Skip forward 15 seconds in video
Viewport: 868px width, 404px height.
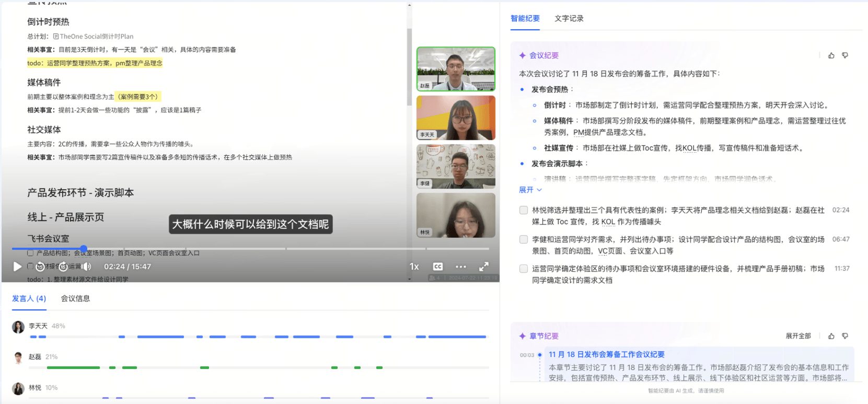pos(63,267)
